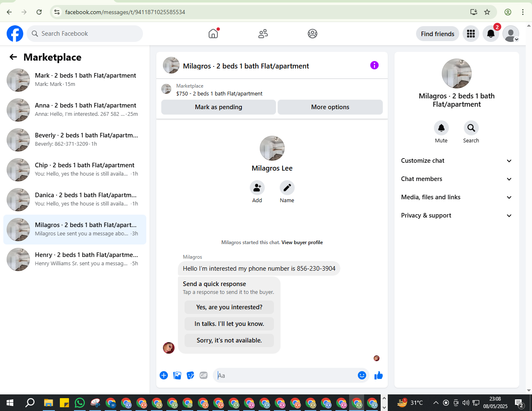Open Danica's conversation in Marketplace list
The height and width of the screenshot is (411, 532).
click(75, 200)
